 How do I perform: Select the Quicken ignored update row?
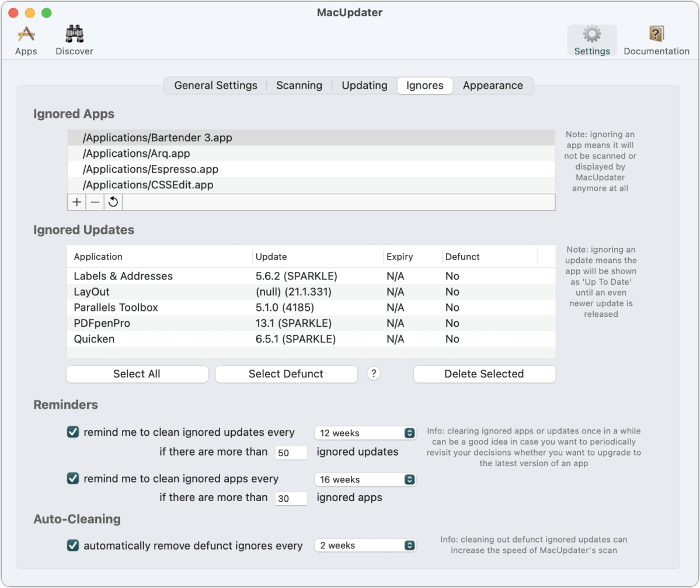(311, 339)
